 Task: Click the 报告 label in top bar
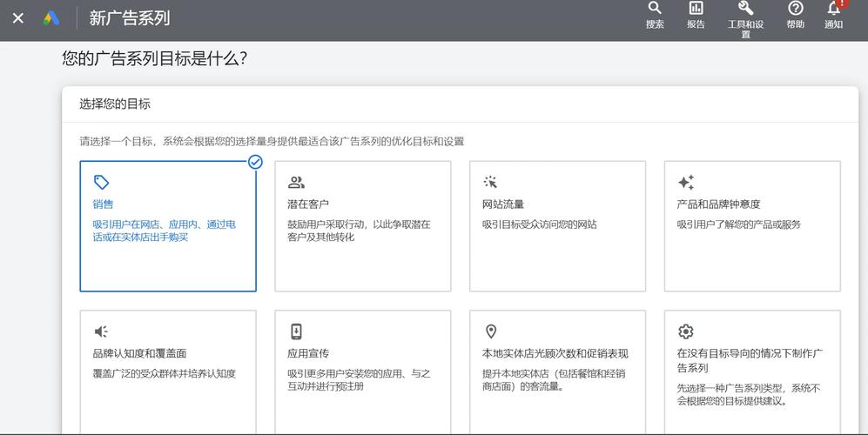[x=696, y=24]
